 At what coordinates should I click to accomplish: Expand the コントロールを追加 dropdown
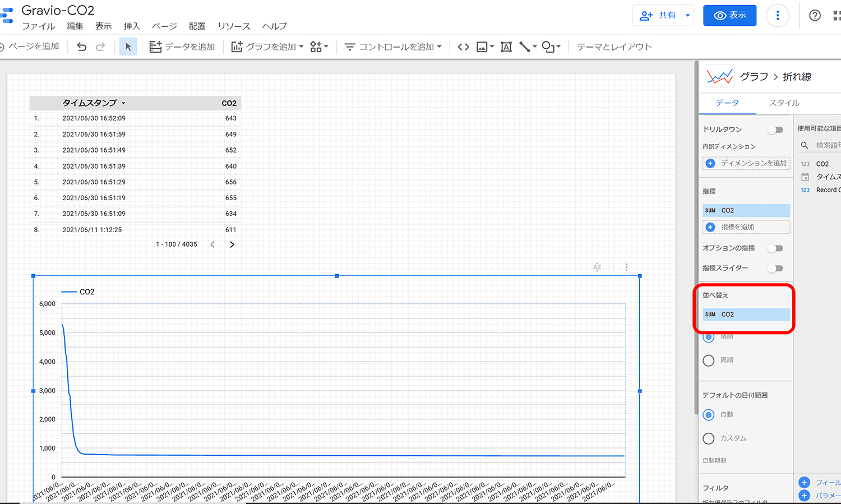439,47
